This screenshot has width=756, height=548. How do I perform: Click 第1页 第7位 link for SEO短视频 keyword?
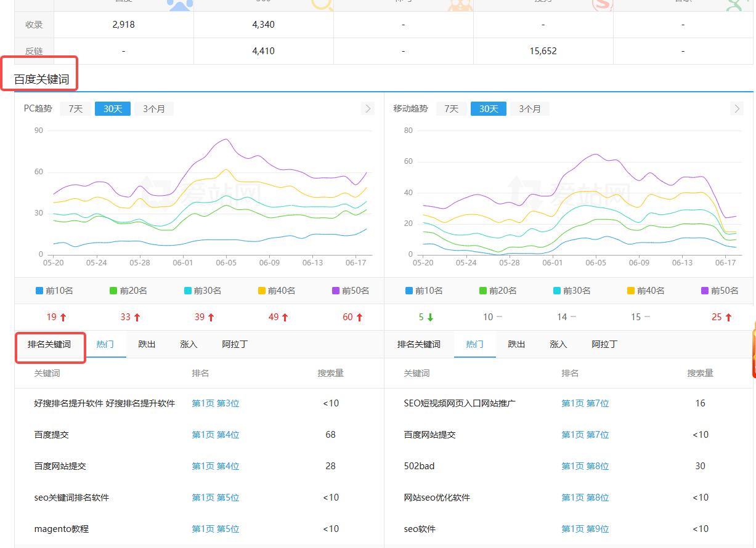[585, 403]
